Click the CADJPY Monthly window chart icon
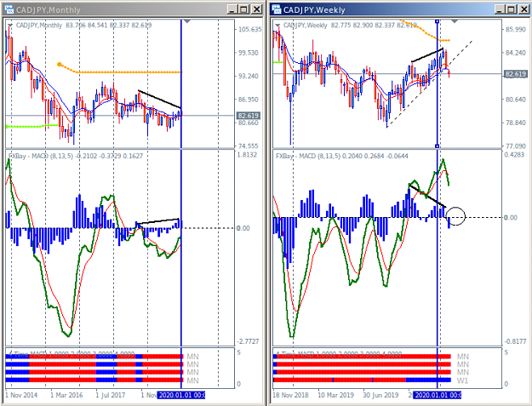This screenshot has width=532, height=406. pyautogui.click(x=9, y=9)
